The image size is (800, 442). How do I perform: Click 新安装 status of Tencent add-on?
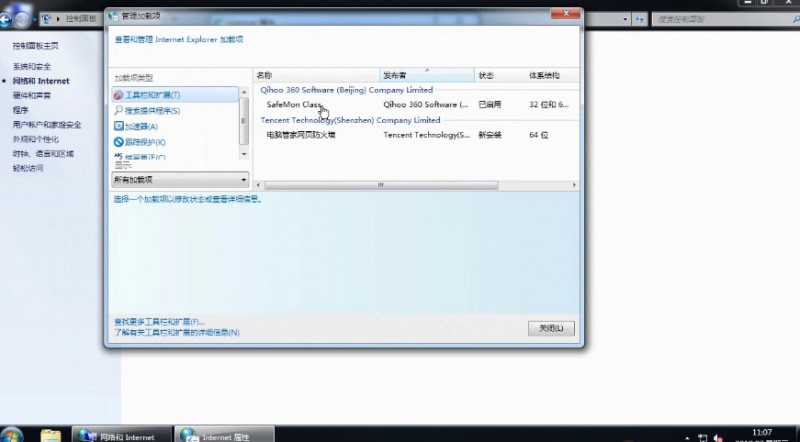click(x=490, y=135)
